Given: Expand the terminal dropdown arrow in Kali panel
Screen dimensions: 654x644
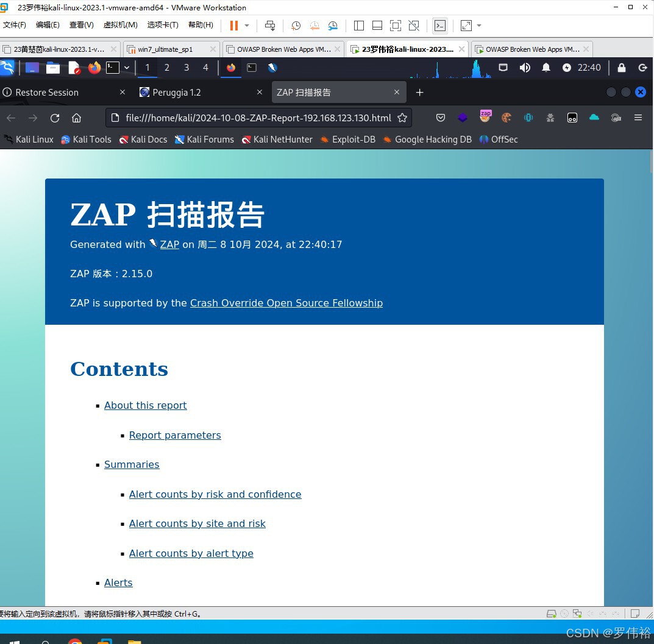Looking at the screenshot, I should (127, 68).
